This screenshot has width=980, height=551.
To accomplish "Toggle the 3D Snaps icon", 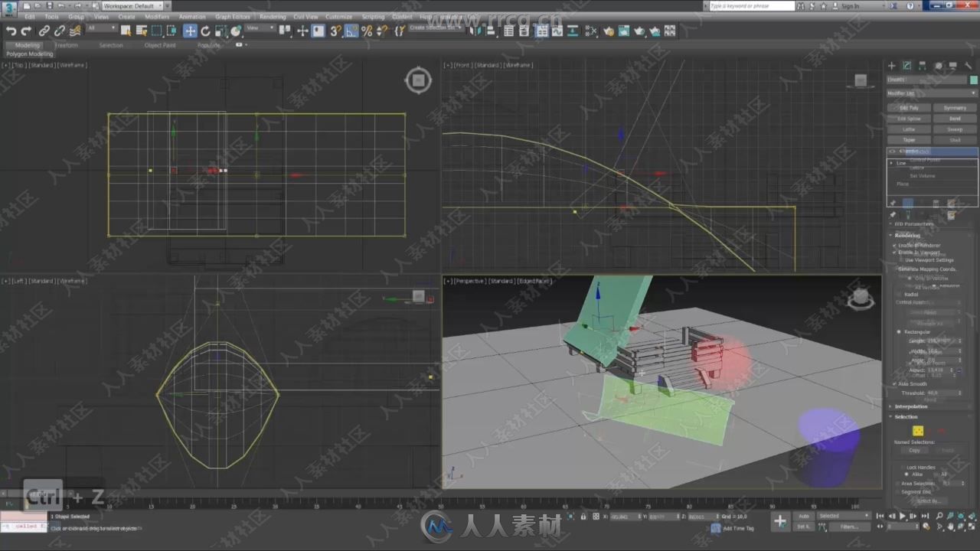I will tap(335, 31).
